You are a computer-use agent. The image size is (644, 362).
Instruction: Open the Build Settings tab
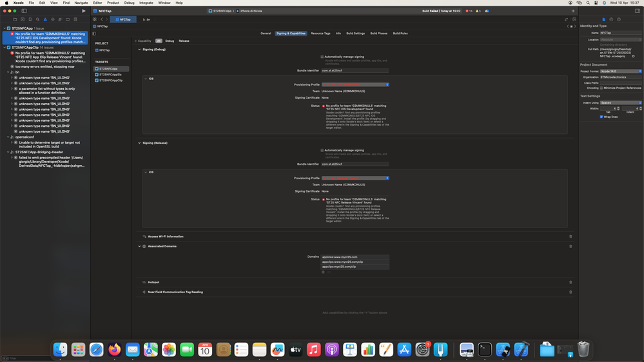click(x=355, y=33)
